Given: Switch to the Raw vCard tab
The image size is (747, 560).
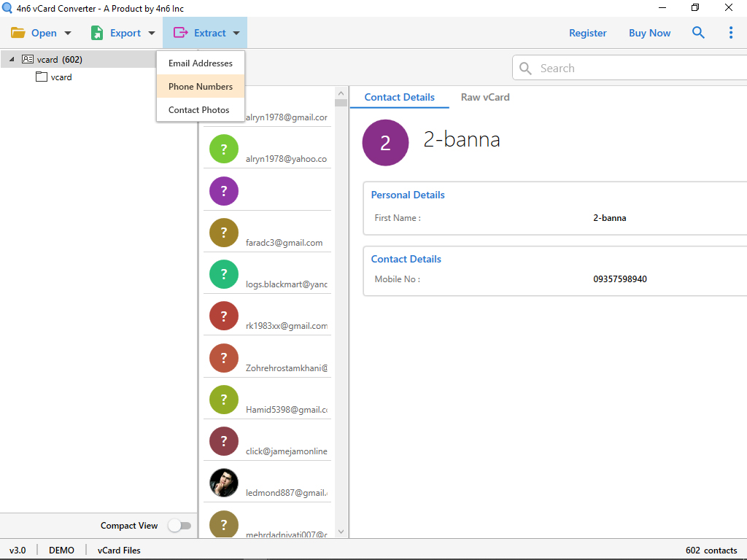Looking at the screenshot, I should pos(485,97).
